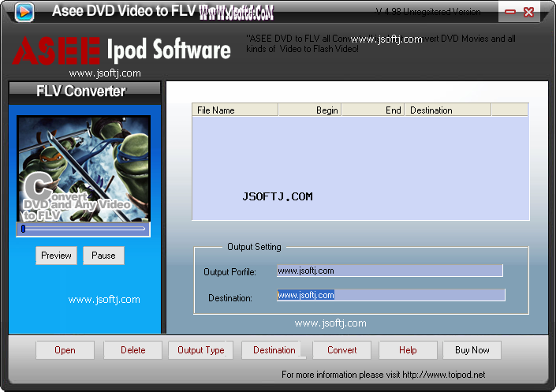The height and width of the screenshot is (392, 556).
Task: Click the Ninja Turtles preview thumbnail
Action: tap(84, 170)
